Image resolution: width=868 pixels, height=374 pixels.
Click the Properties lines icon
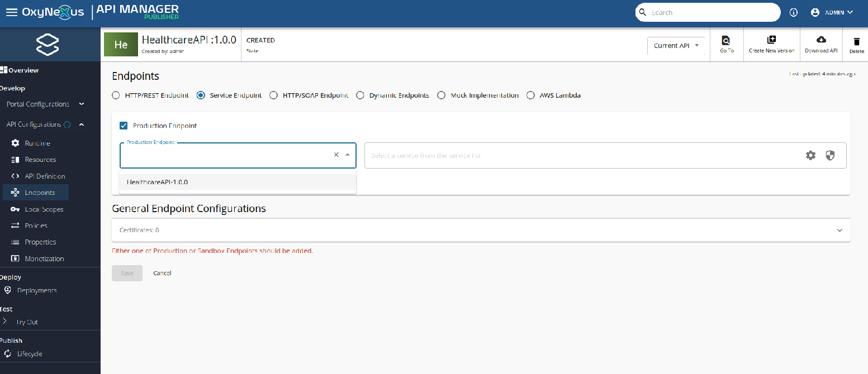coord(16,242)
